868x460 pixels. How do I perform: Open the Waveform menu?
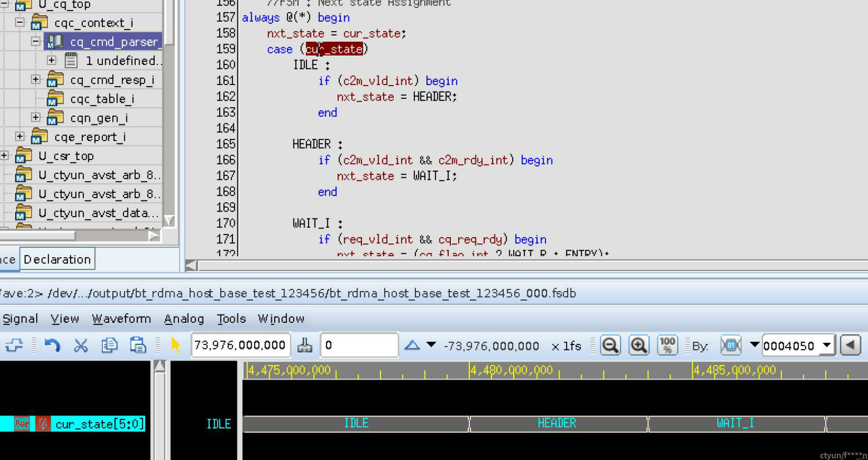pos(121,319)
